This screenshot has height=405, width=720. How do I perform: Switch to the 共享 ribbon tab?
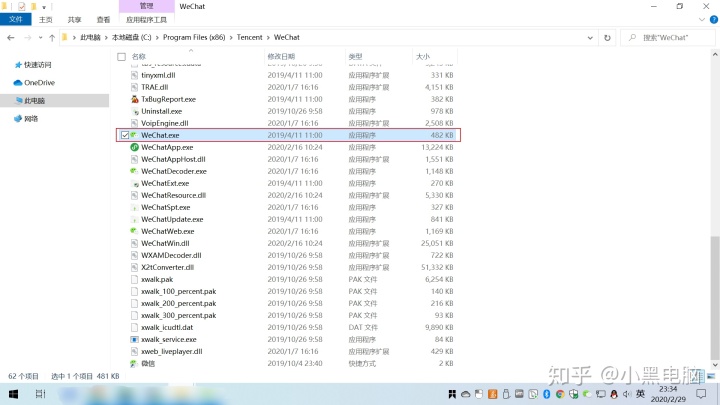click(74, 20)
